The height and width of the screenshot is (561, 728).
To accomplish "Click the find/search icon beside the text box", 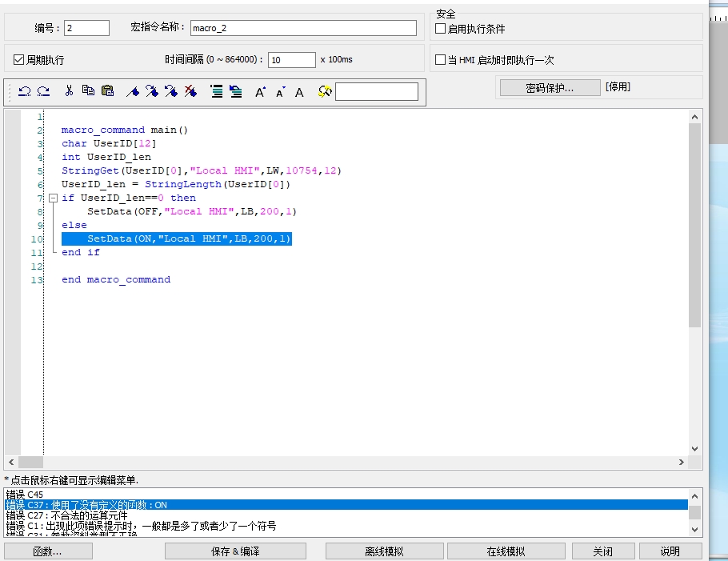I will 324,92.
